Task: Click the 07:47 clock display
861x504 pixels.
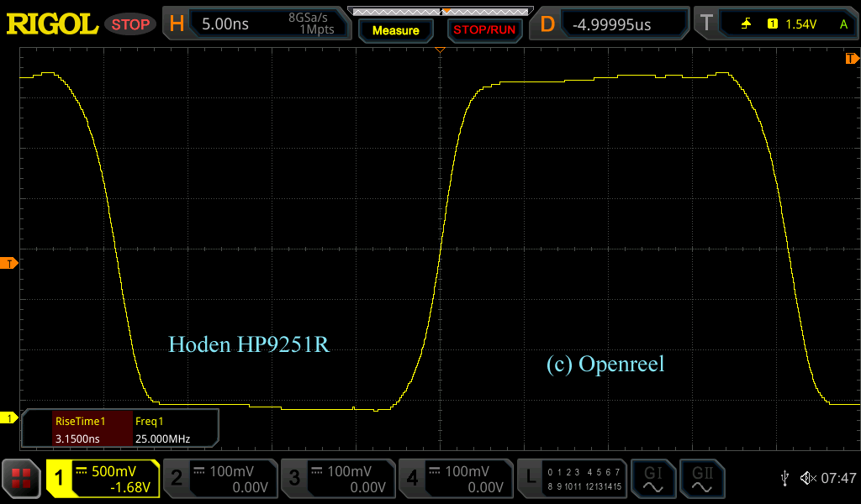Action: (x=838, y=478)
